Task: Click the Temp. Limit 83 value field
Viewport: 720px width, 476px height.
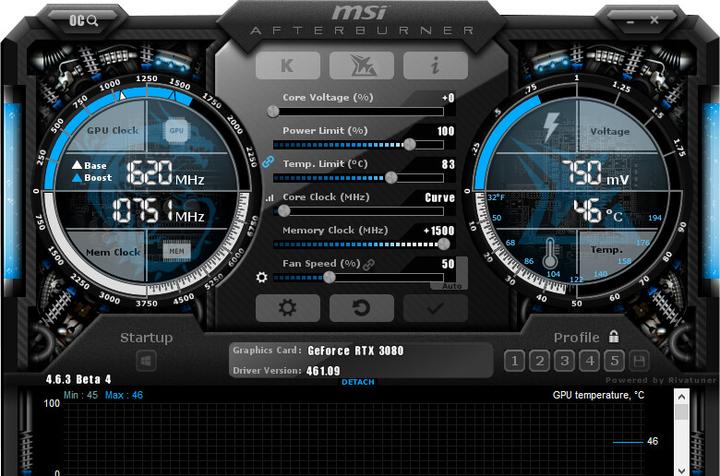Action: click(448, 164)
